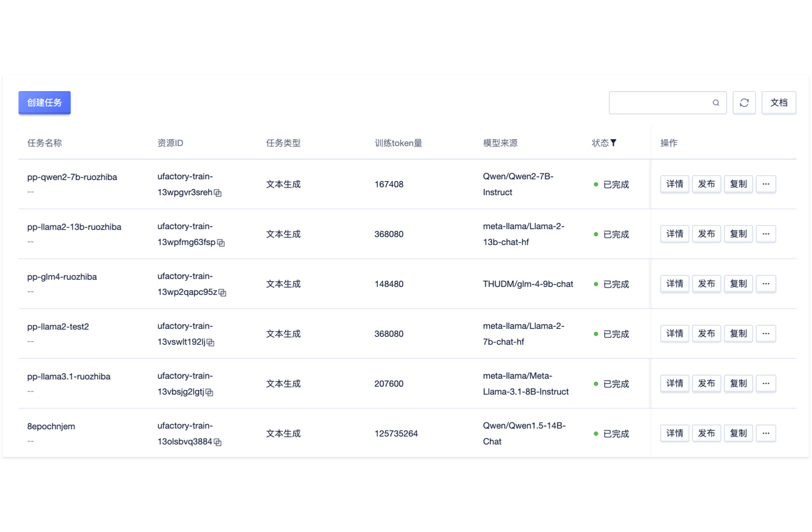
Task: Click task name pp-llama2-test2
Action: (x=58, y=327)
